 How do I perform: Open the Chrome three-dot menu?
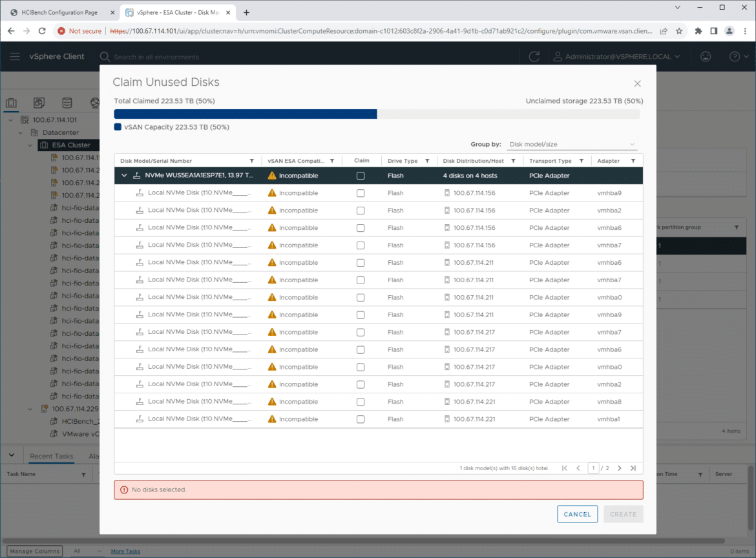point(746,31)
